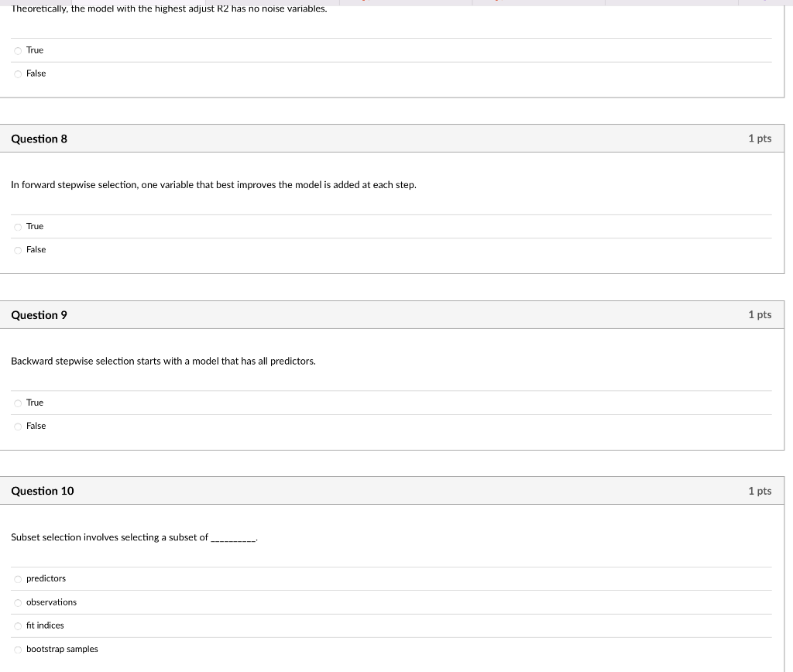Choose True for Question 8 forward stepwise
The height and width of the screenshot is (672, 793).
(19, 227)
